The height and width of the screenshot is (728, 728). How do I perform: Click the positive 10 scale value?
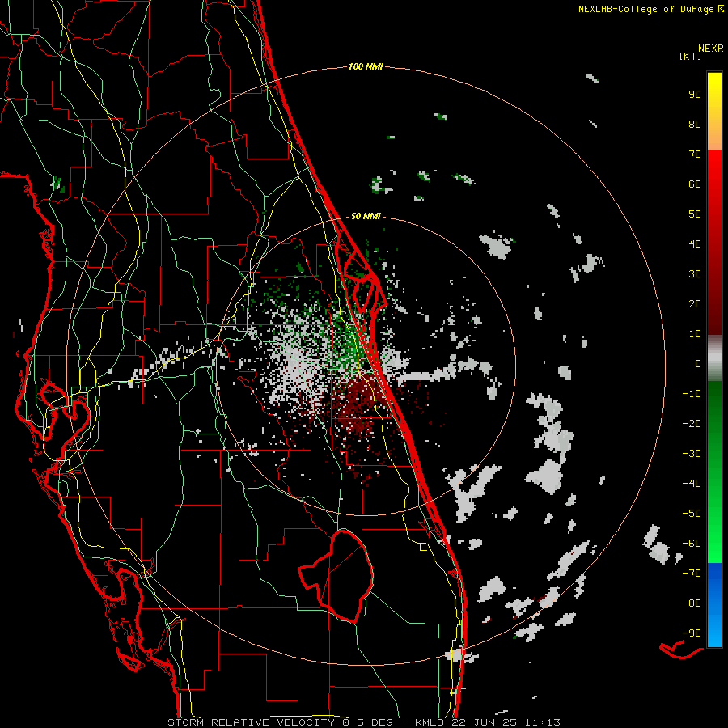tap(695, 334)
